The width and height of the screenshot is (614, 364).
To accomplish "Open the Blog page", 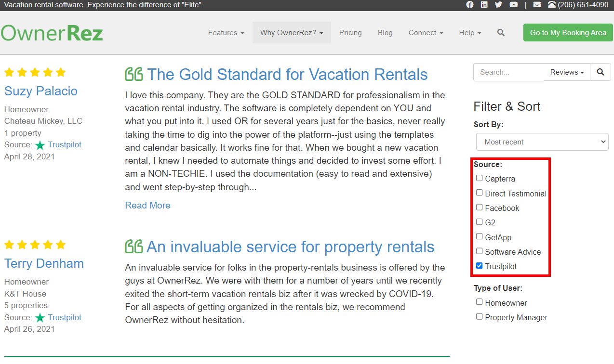I will pyautogui.click(x=385, y=33).
